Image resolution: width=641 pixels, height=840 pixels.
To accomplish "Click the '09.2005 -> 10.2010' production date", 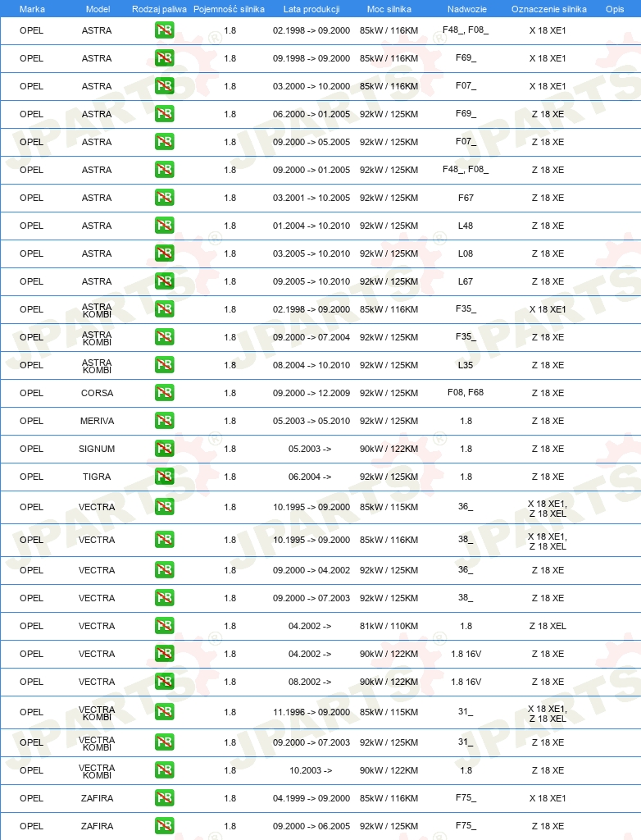I will (x=311, y=281).
